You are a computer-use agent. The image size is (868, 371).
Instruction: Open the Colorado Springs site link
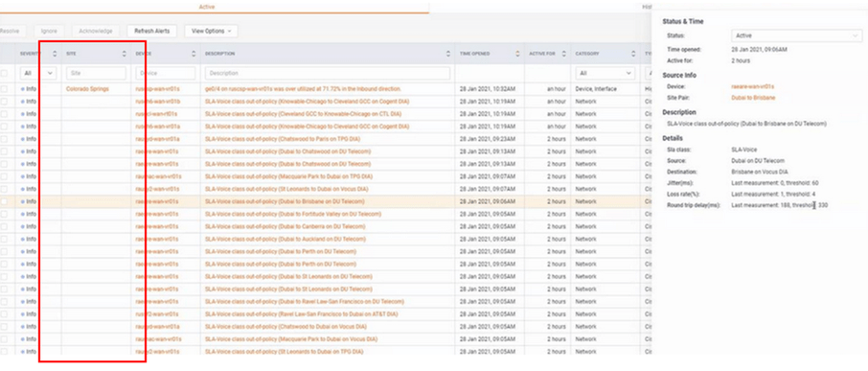87,88
